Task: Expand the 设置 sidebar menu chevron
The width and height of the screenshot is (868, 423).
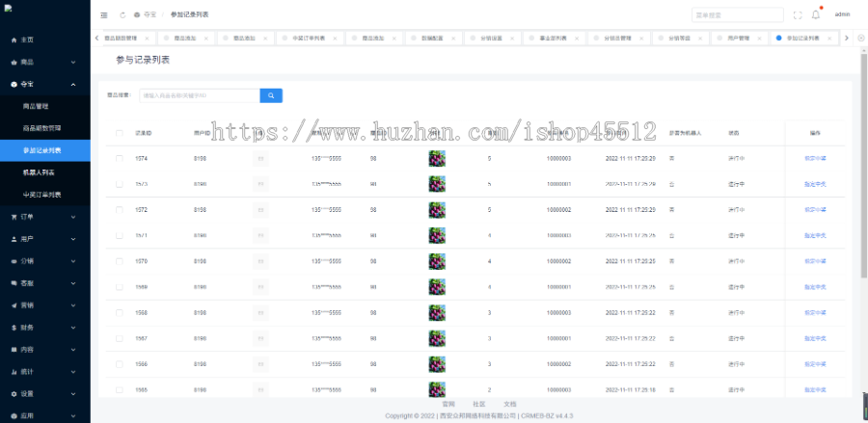Action: pyautogui.click(x=73, y=394)
